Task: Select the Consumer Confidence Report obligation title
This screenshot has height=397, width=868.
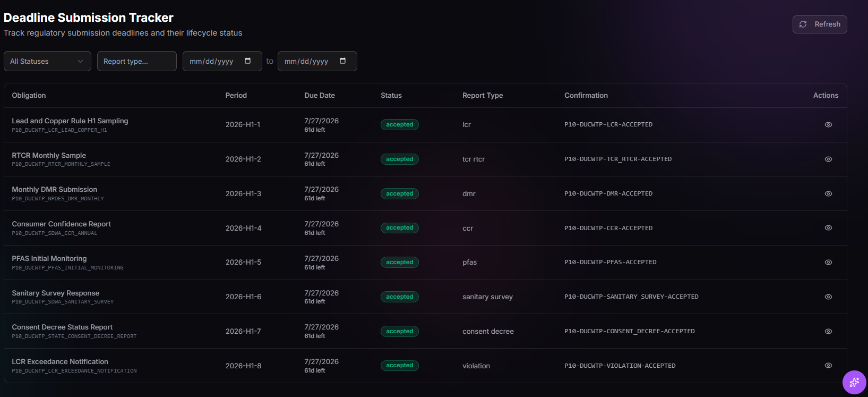Action: [62, 224]
